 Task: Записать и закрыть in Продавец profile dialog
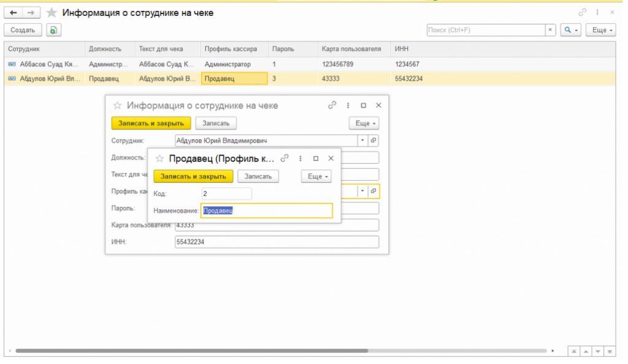(x=193, y=177)
